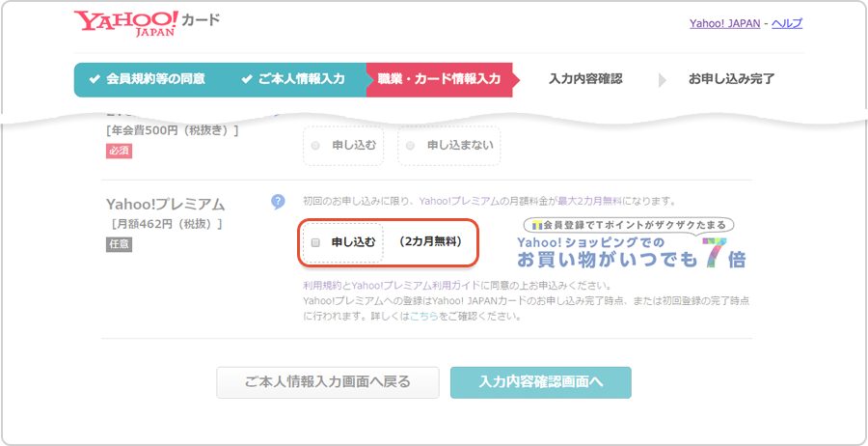Select the 申し込む radio button
Screen dimensions: 868x446
tap(315, 146)
